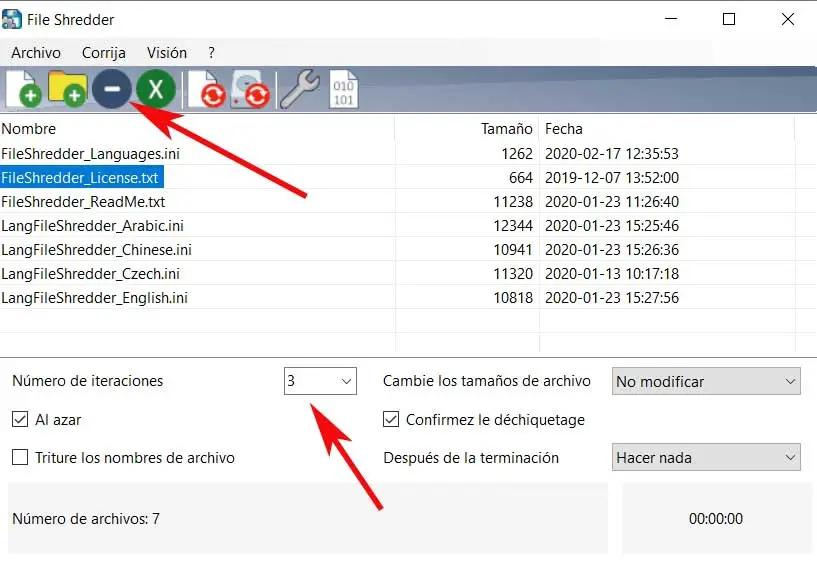
Task: Toggle the Al azar checkbox
Action: coord(20,419)
